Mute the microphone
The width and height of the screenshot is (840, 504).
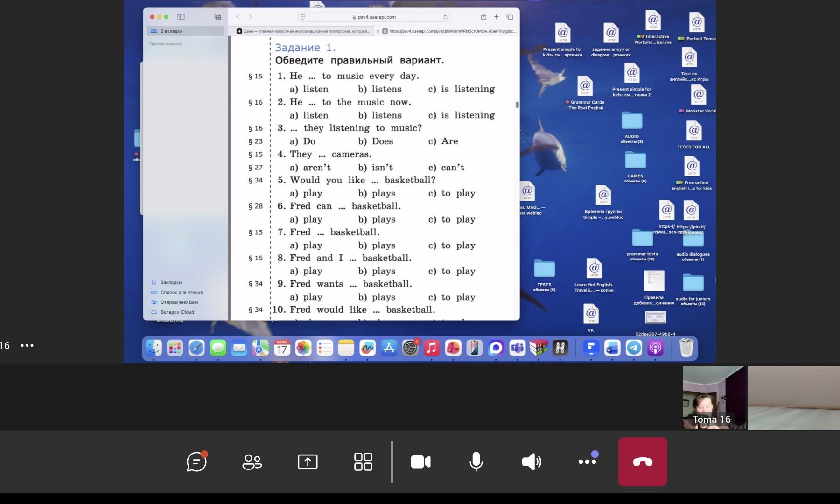pos(476,462)
